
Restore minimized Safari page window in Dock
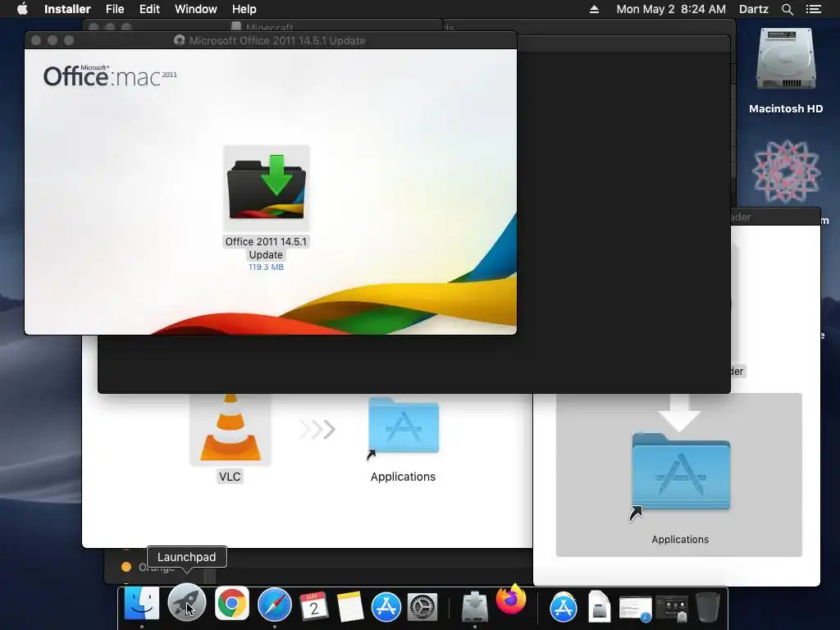pyautogui.click(x=636, y=609)
